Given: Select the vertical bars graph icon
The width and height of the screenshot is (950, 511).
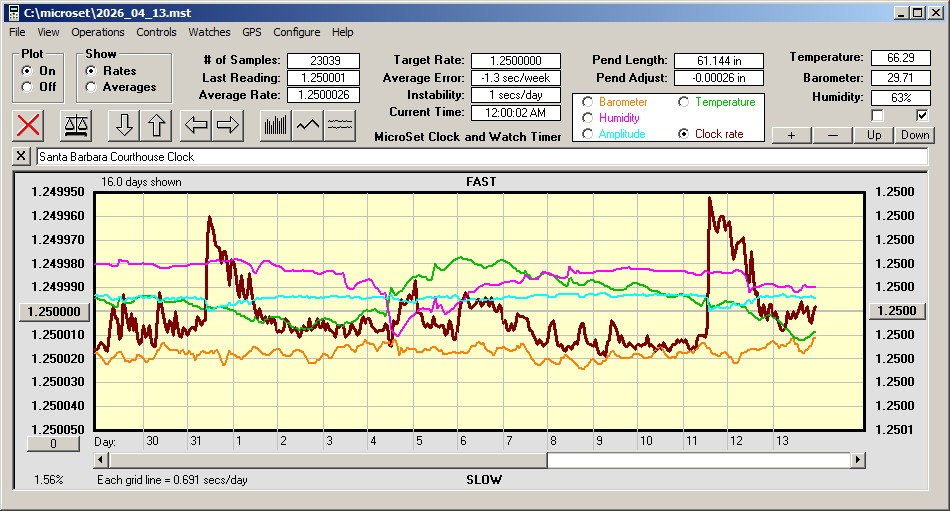Looking at the screenshot, I should tap(275, 125).
